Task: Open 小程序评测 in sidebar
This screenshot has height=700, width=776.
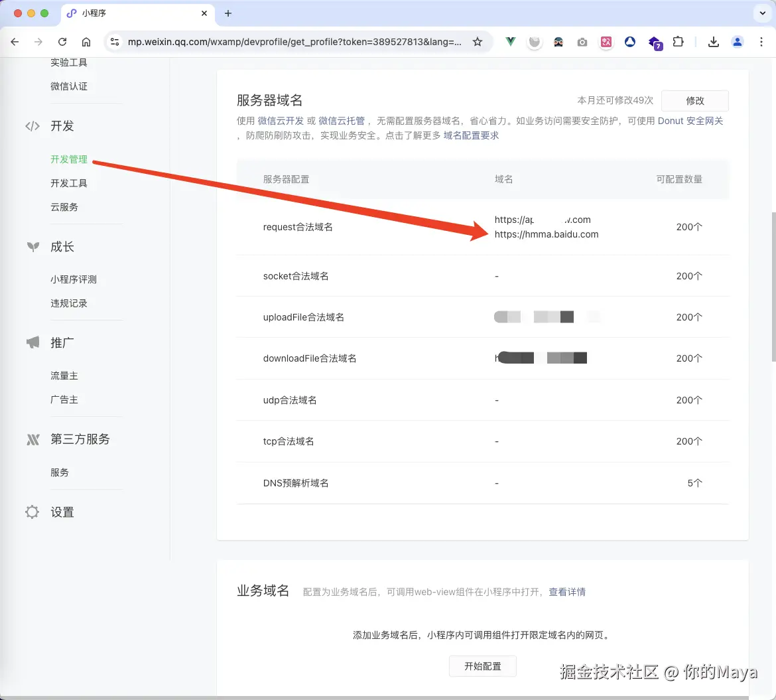Action: point(73,279)
